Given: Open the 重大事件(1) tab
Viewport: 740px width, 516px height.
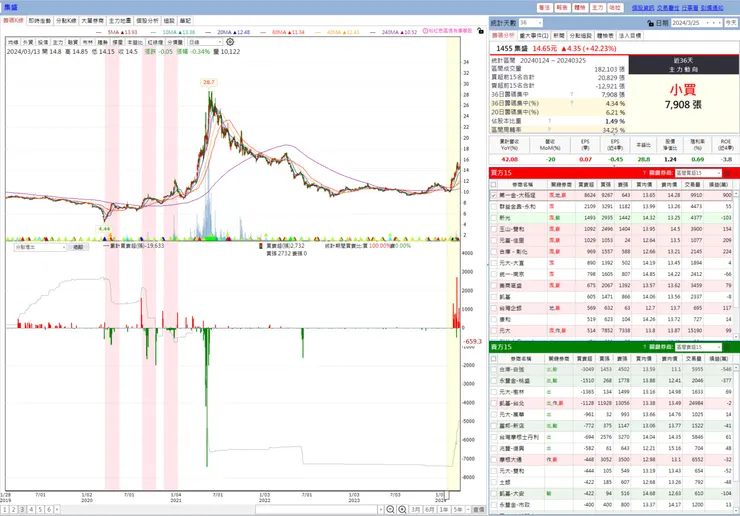Looking at the screenshot, I should [534, 35].
